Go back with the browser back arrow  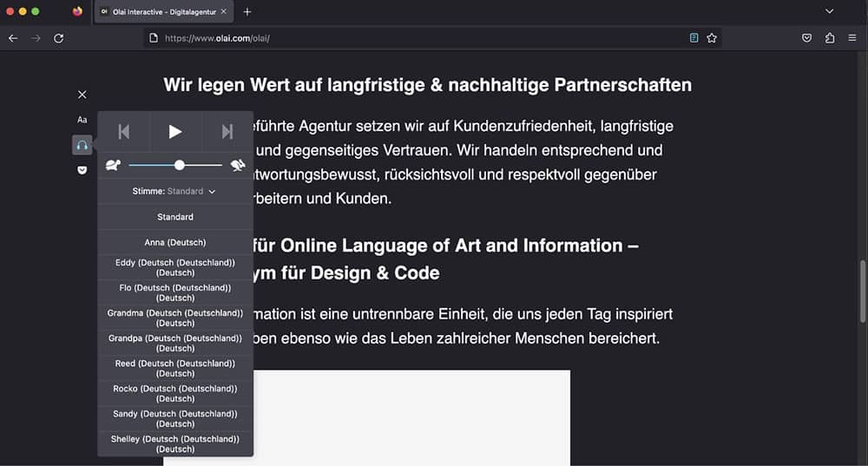[13, 38]
